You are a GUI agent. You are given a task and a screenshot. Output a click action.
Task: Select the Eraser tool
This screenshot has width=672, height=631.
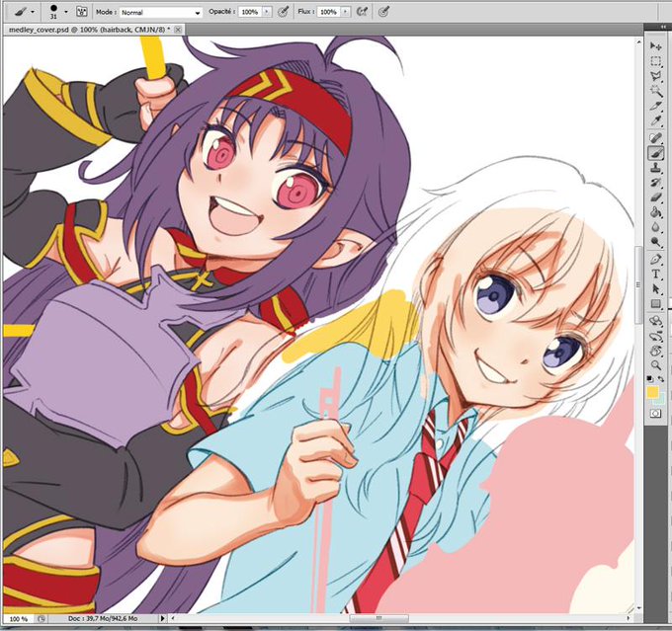click(x=656, y=197)
